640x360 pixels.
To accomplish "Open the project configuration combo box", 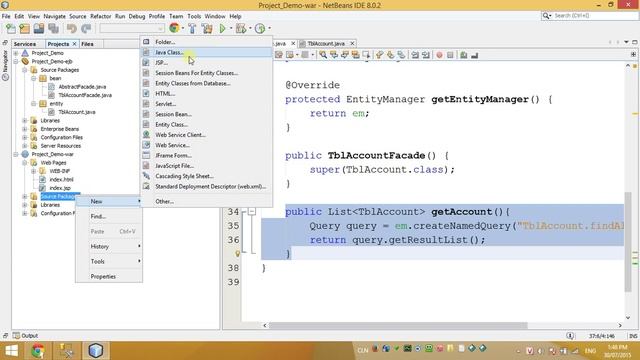I will (x=132, y=28).
